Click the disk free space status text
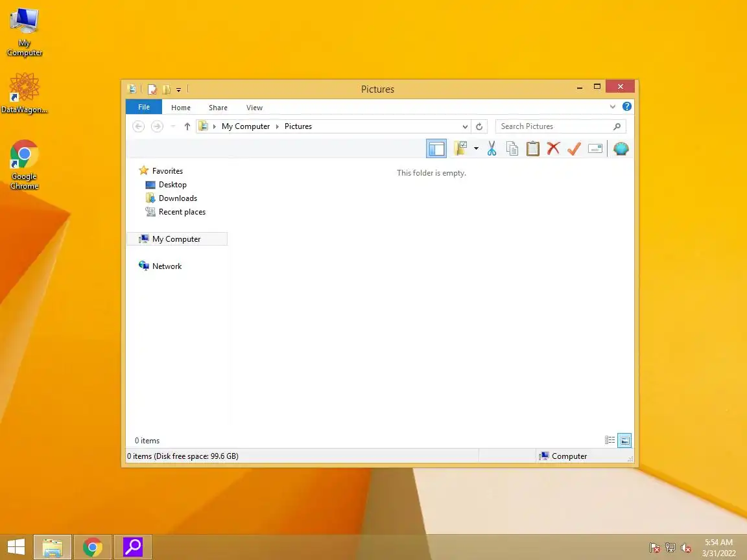Image resolution: width=747 pixels, height=560 pixels. 183,456
